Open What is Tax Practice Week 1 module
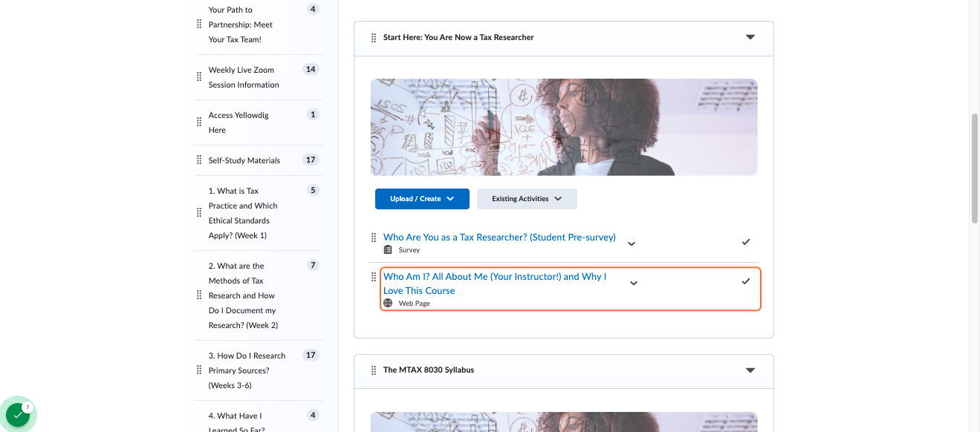The image size is (980, 432). pos(243,213)
